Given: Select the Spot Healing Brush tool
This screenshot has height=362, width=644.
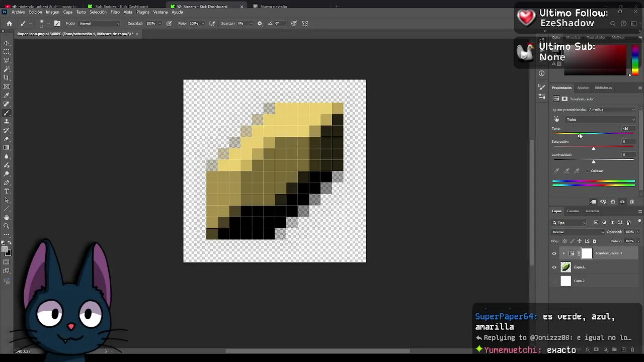Looking at the screenshot, I should tap(7, 104).
